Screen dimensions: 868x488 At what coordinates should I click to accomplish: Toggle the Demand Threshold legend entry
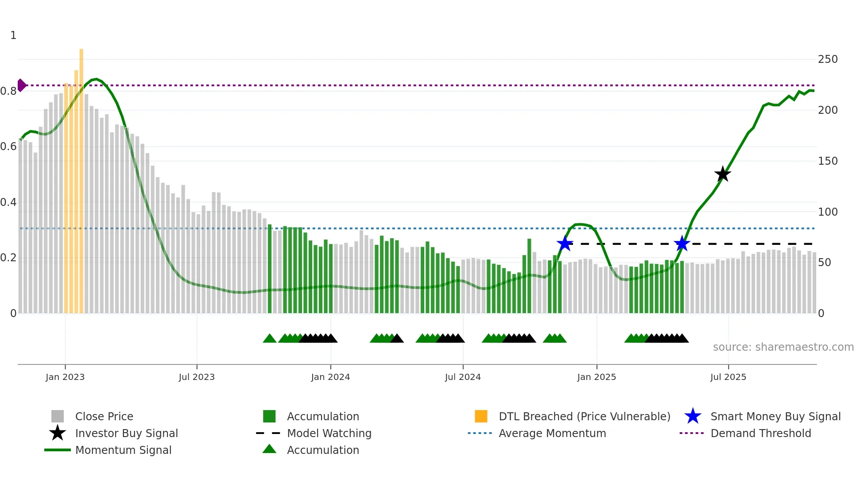(x=760, y=433)
